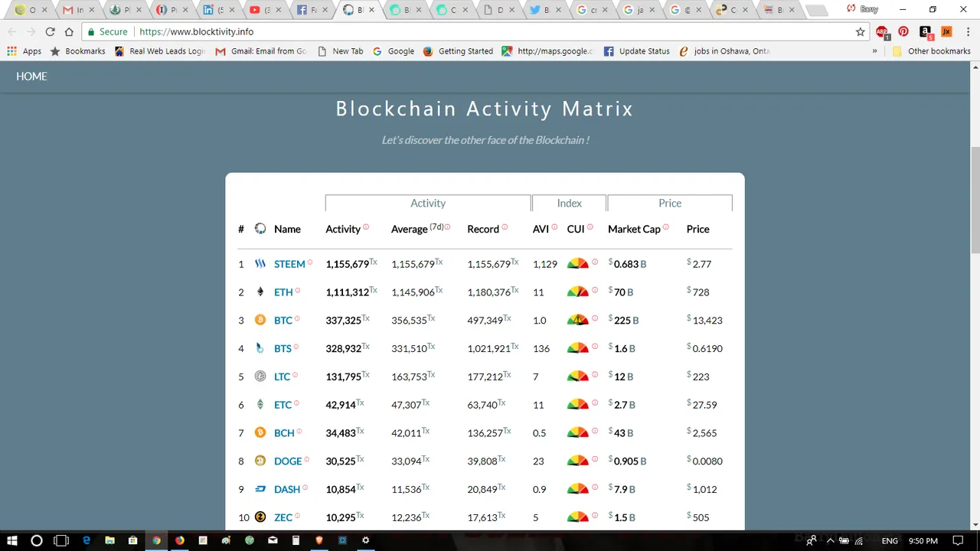Click the CUI gauge in the DASH row
This screenshot has width=980, height=551.
pos(578,488)
